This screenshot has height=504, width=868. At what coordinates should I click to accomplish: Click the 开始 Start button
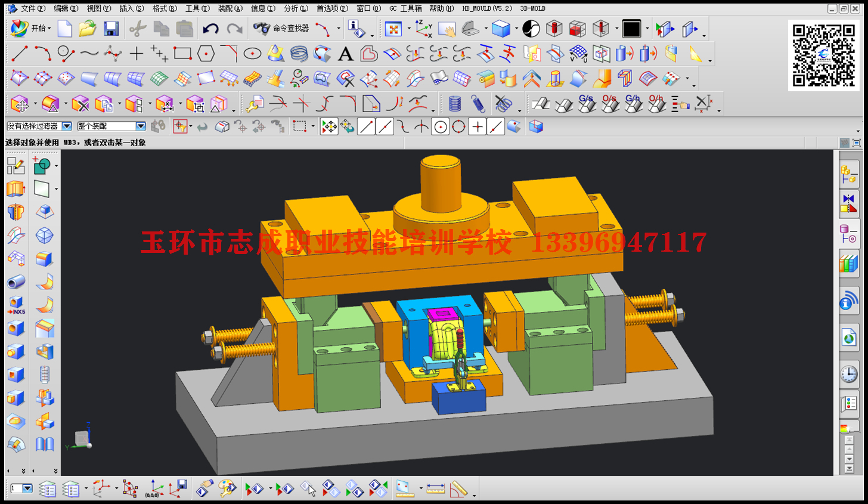30,28
